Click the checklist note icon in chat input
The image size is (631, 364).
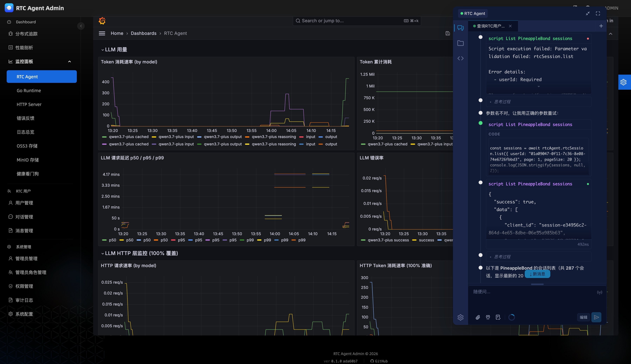pos(498,317)
